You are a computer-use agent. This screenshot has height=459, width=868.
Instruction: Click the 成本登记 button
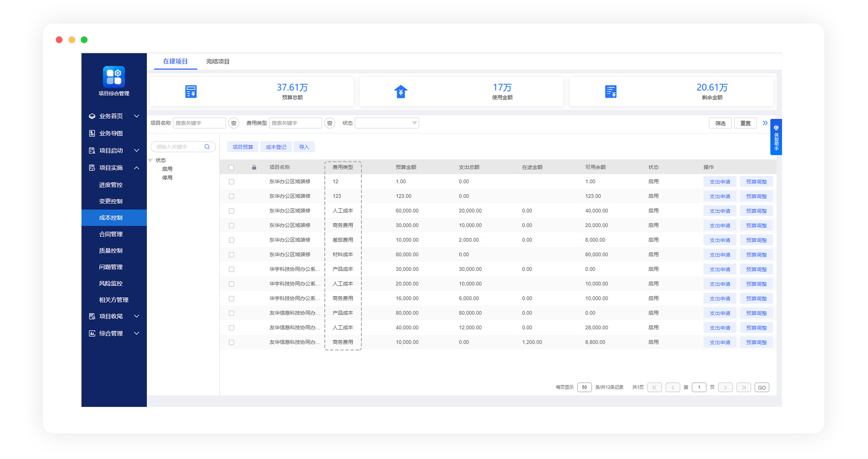point(276,147)
